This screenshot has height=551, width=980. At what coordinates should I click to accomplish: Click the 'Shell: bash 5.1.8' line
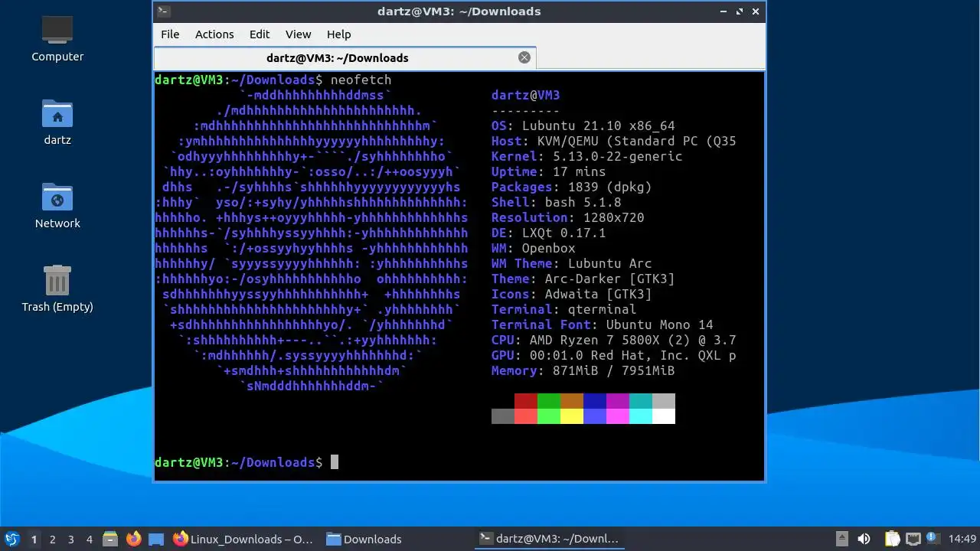tap(557, 202)
